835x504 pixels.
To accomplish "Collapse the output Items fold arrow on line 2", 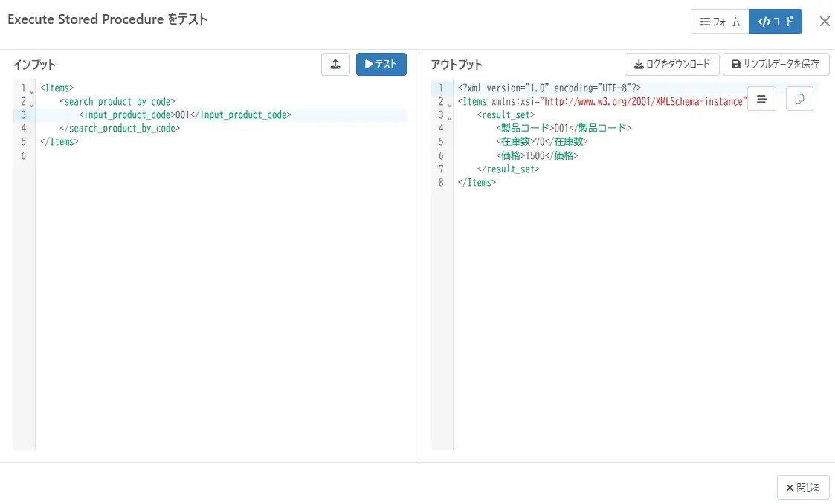I will point(449,104).
